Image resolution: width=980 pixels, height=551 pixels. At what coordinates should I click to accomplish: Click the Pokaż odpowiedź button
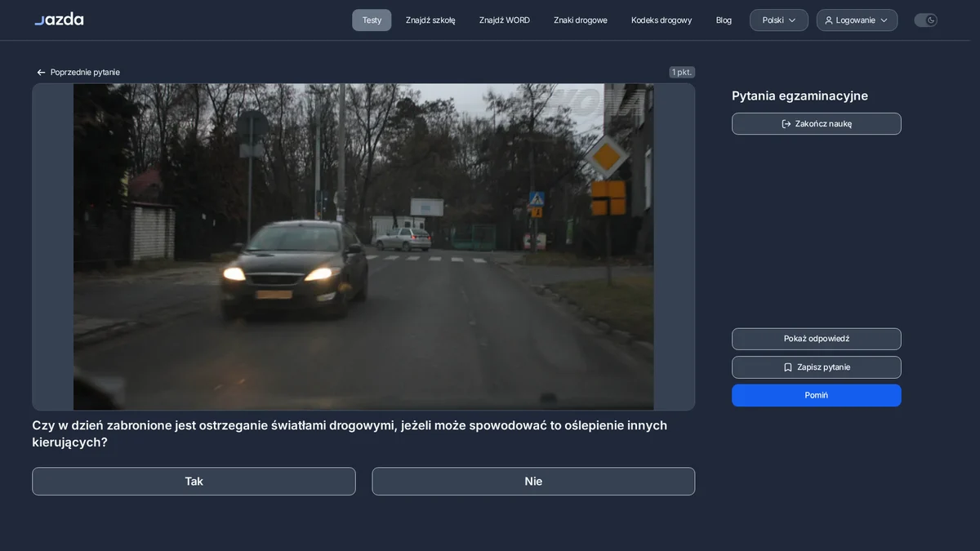point(817,339)
